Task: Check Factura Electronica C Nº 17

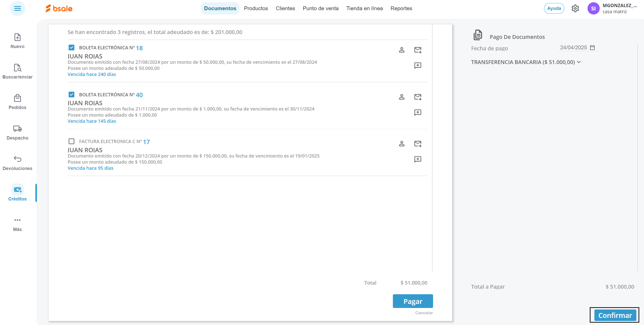Action: pyautogui.click(x=71, y=141)
